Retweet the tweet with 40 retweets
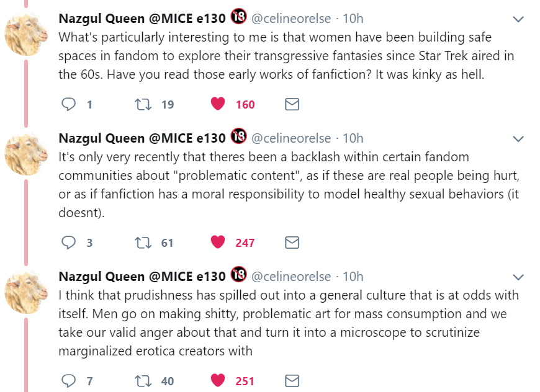 (143, 381)
